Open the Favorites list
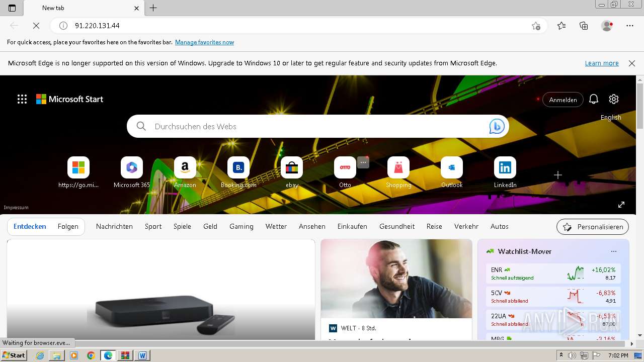 click(x=561, y=26)
